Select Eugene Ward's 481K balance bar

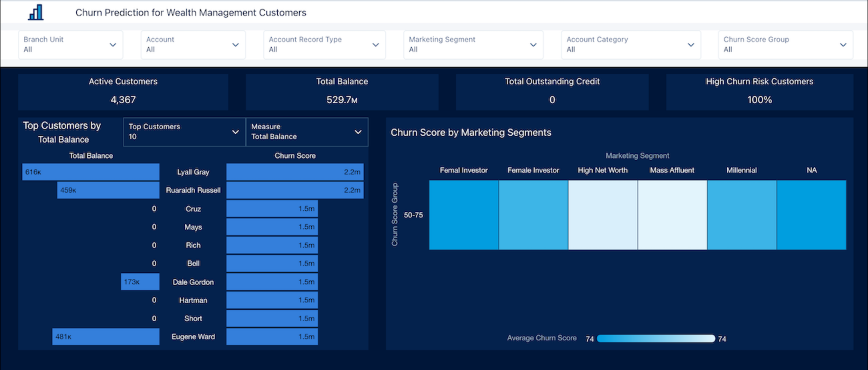(x=105, y=337)
